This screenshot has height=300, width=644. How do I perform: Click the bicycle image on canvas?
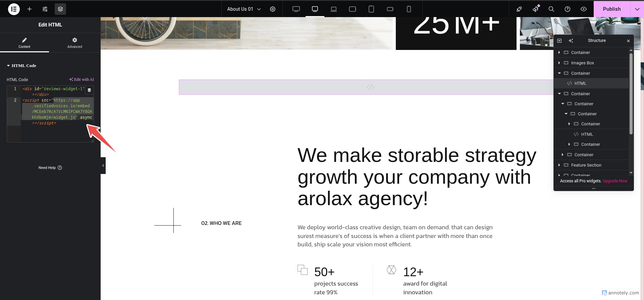coord(247,34)
